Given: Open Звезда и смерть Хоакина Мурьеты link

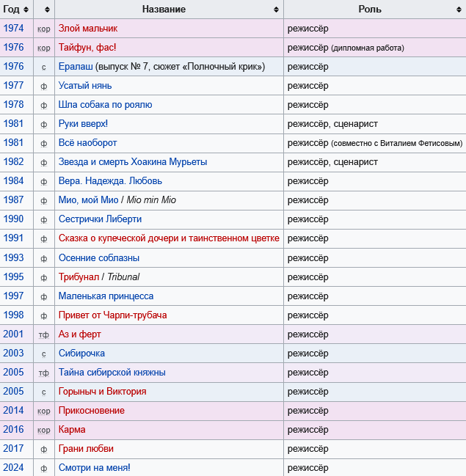Looking at the screenshot, I should [x=133, y=162].
